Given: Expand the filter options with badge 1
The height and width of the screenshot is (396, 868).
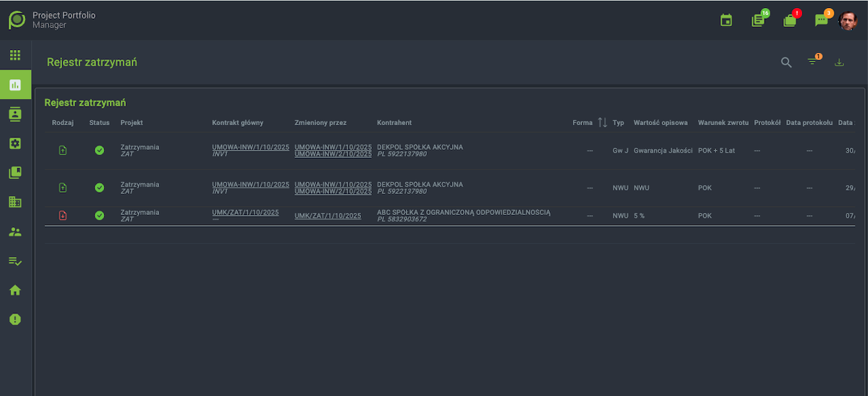Looking at the screenshot, I should pos(812,62).
